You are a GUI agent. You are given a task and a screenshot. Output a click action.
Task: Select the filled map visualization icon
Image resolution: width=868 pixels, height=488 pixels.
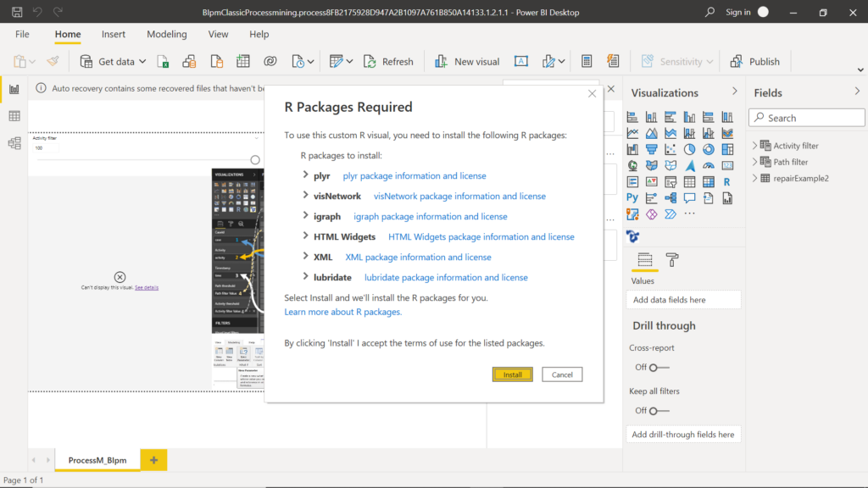coord(650,165)
